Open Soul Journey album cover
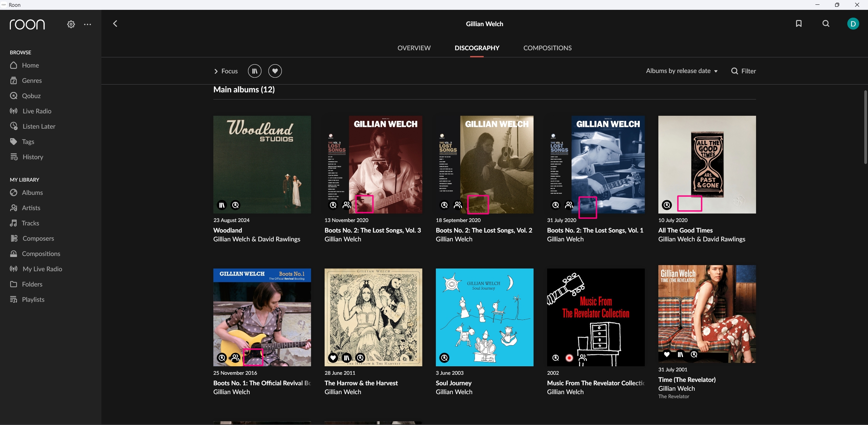The image size is (868, 425). (x=485, y=317)
